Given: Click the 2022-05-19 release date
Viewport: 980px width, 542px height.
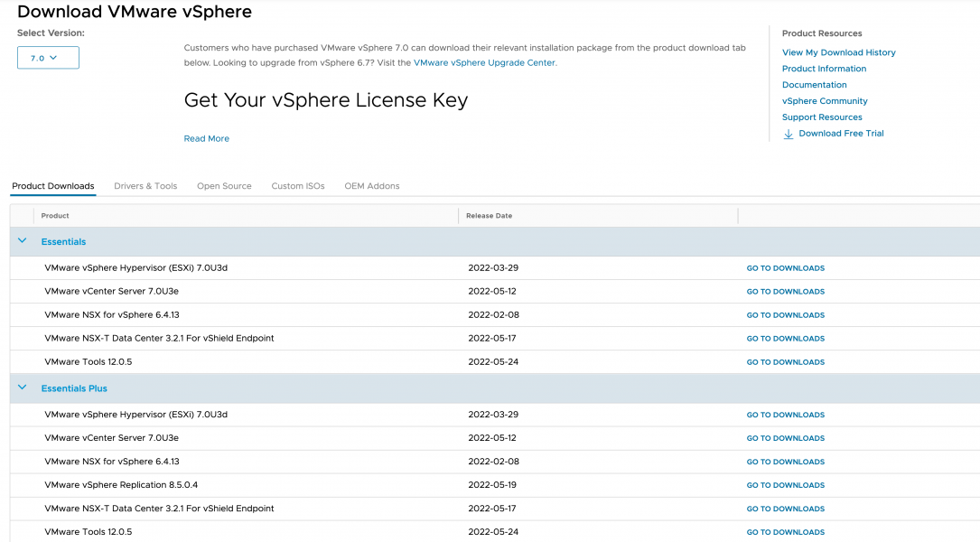Looking at the screenshot, I should click(x=492, y=484).
